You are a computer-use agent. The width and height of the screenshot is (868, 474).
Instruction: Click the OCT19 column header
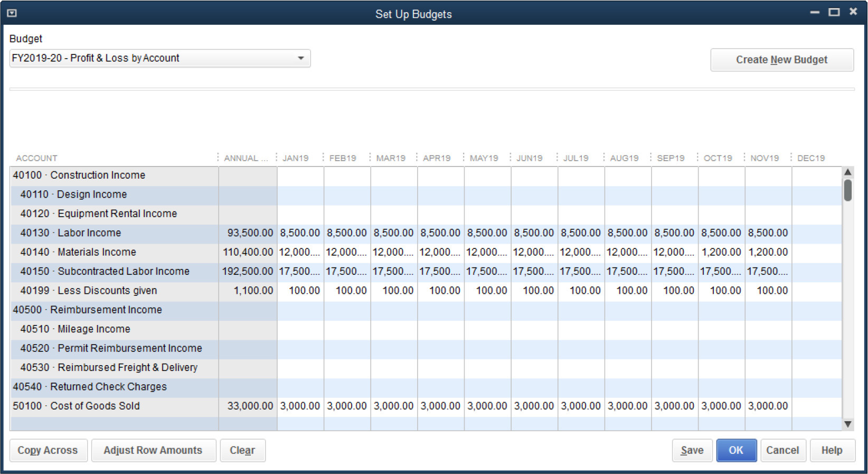(x=718, y=158)
